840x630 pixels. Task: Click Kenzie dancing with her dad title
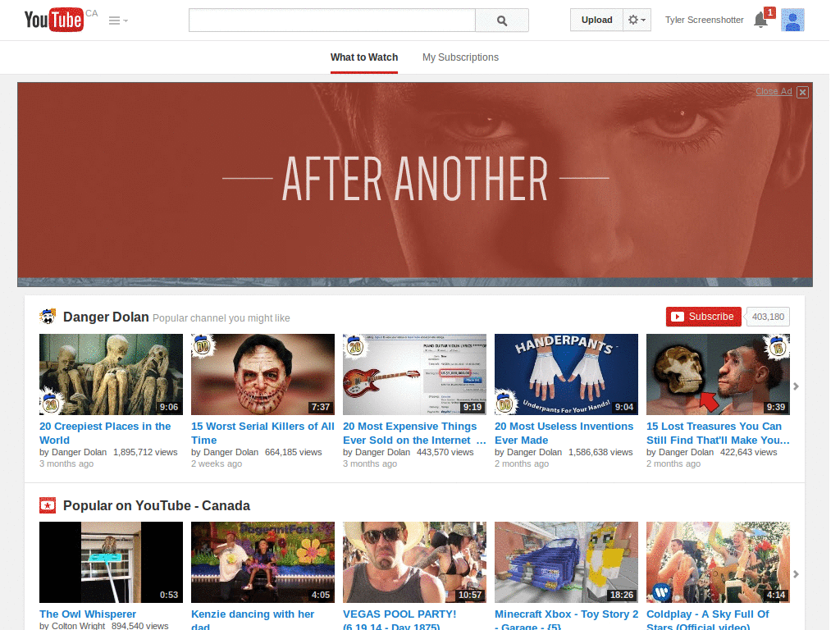pyautogui.click(x=253, y=619)
